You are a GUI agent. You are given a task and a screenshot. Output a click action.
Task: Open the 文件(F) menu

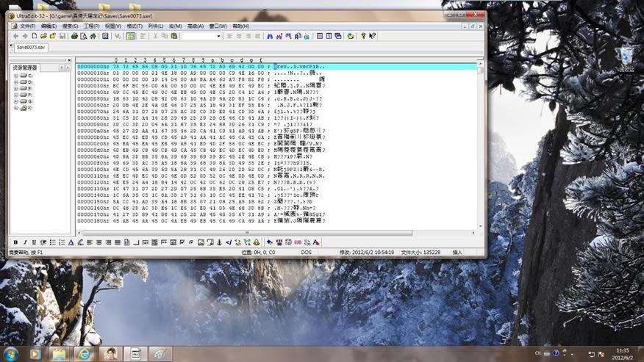(x=27, y=26)
